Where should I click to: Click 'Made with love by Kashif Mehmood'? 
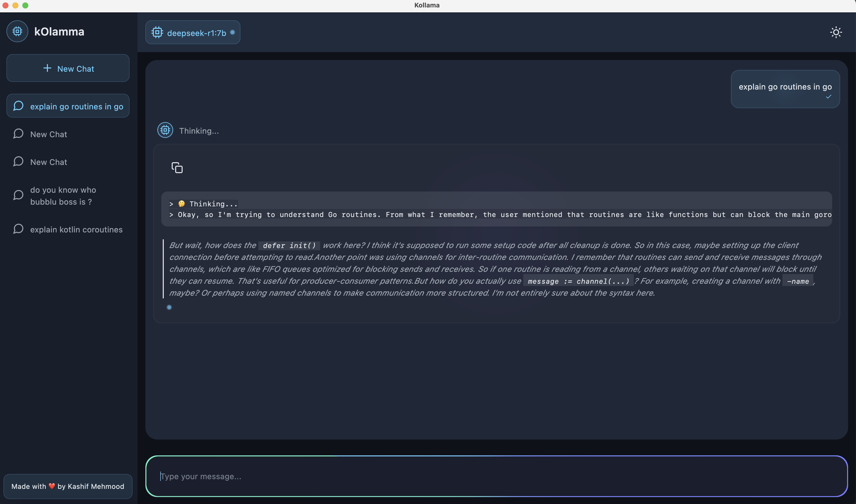pyautogui.click(x=68, y=486)
